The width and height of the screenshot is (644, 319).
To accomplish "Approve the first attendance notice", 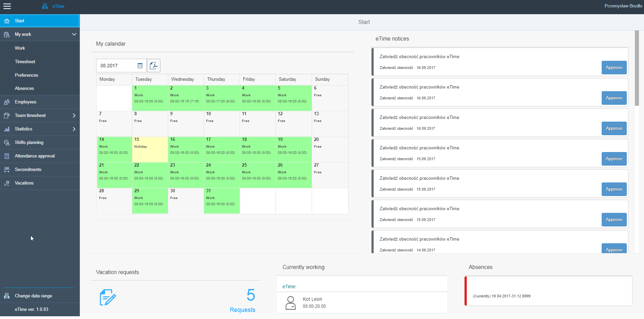I will click(614, 67).
